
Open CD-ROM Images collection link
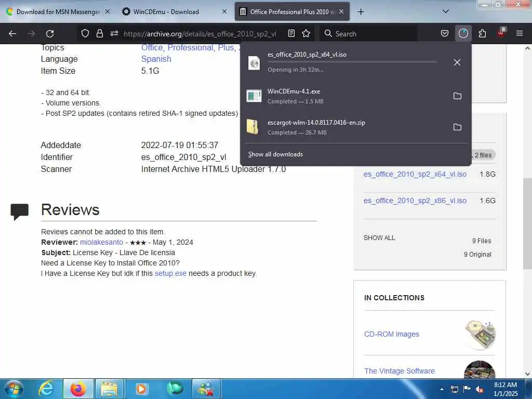coord(392,334)
